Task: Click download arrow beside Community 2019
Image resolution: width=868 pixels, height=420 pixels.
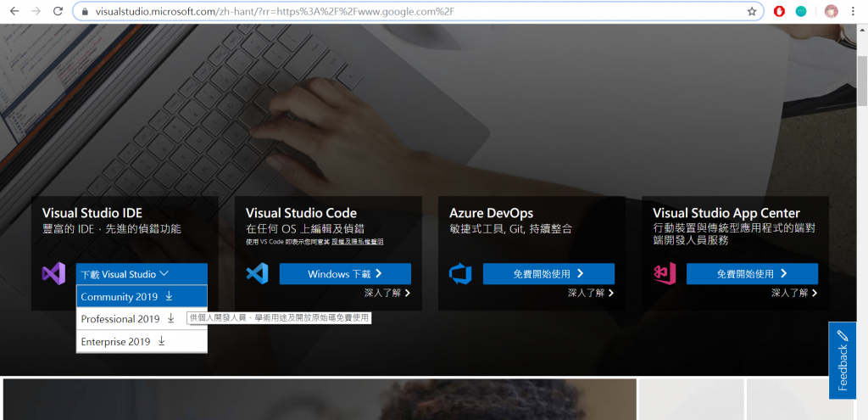Action: pyautogui.click(x=169, y=296)
